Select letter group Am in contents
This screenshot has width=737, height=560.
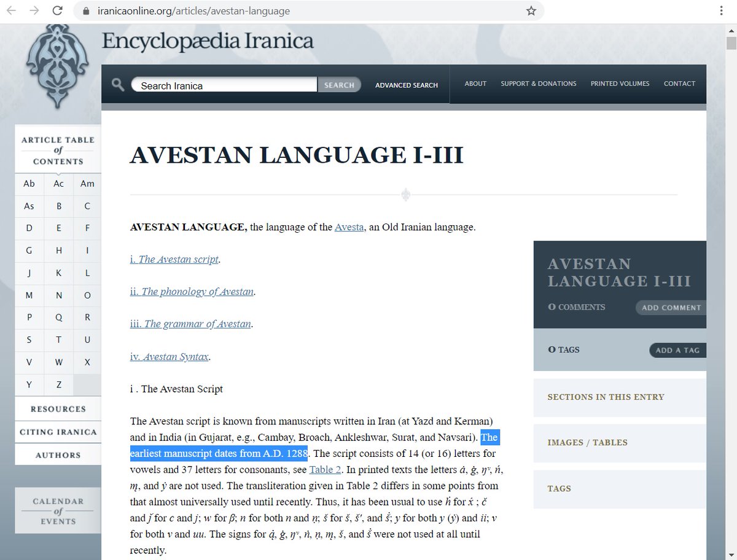(x=87, y=184)
